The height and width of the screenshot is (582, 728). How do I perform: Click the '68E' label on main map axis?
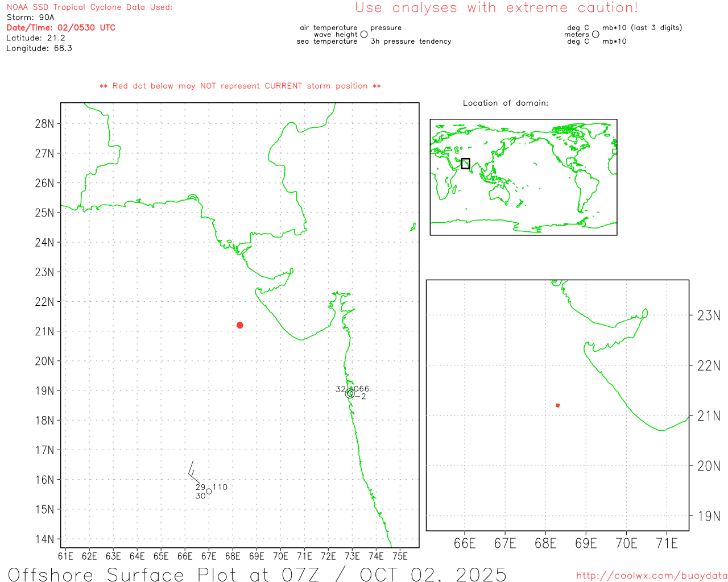(233, 556)
